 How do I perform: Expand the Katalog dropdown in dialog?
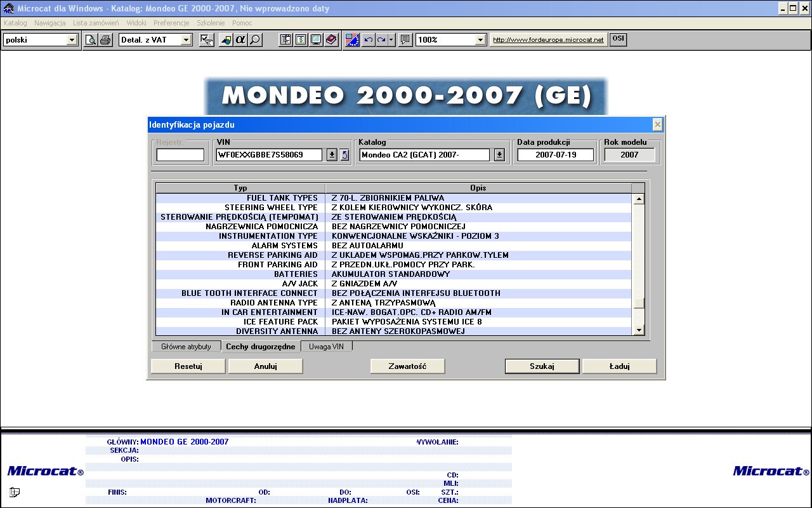click(499, 155)
